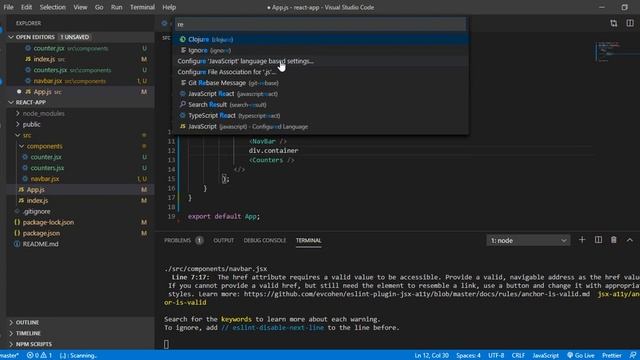Image resolution: width=640 pixels, height=360 pixels.
Task: Open the Help menu
Action: (x=169, y=7)
